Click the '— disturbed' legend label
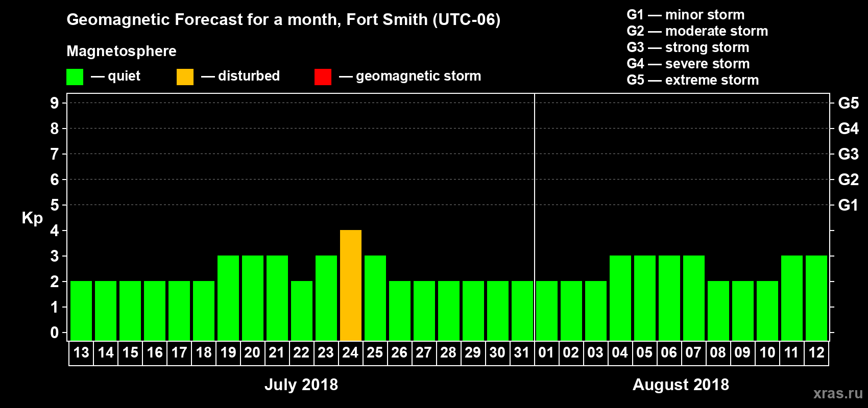868x408 pixels. pyautogui.click(x=240, y=76)
